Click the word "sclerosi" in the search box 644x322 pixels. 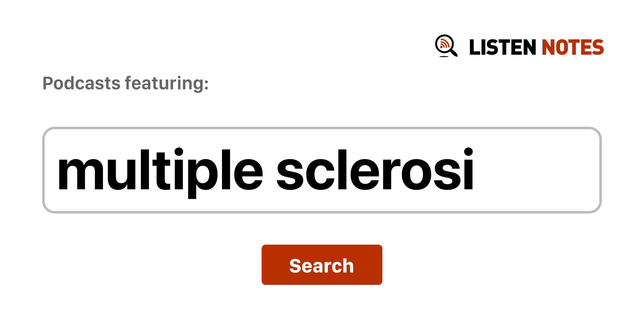pyautogui.click(x=375, y=170)
